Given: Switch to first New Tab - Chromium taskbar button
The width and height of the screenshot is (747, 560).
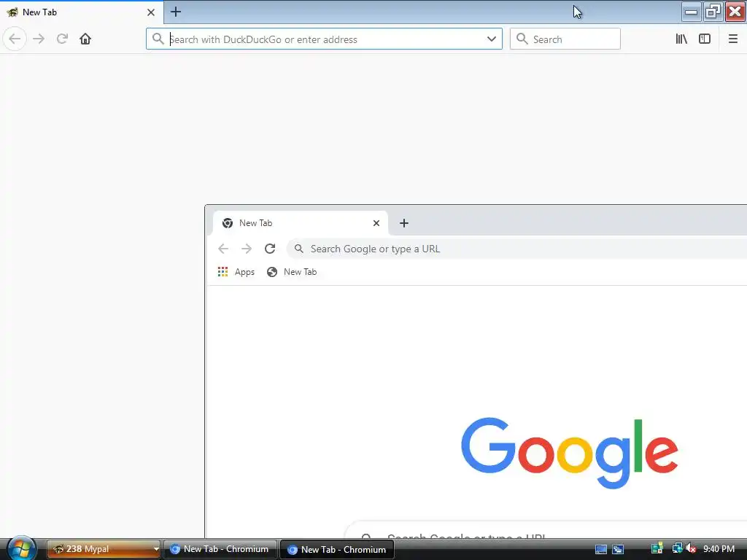Looking at the screenshot, I should 220,549.
